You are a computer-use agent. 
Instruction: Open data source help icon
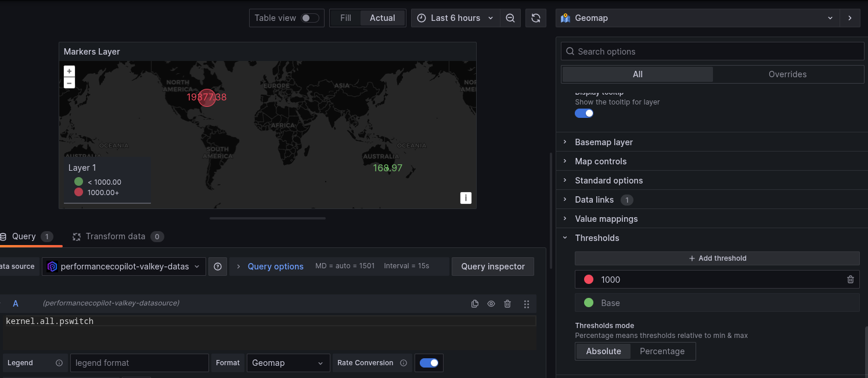click(x=218, y=267)
